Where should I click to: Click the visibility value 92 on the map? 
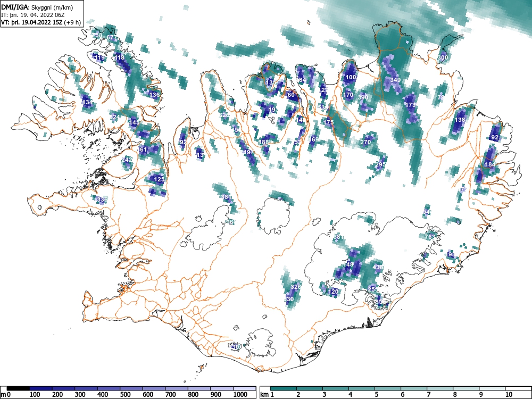(495, 137)
